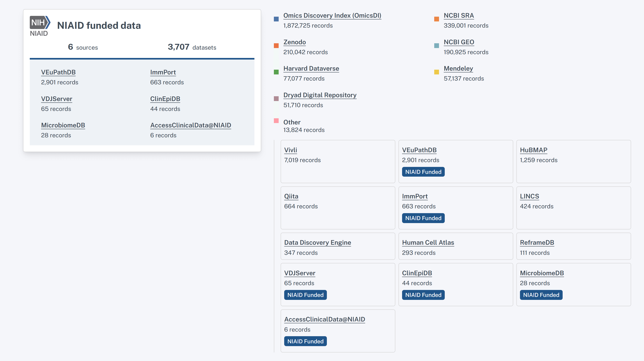Image resolution: width=644 pixels, height=361 pixels.
Task: Click the '51,710 records' count
Action: click(x=303, y=105)
